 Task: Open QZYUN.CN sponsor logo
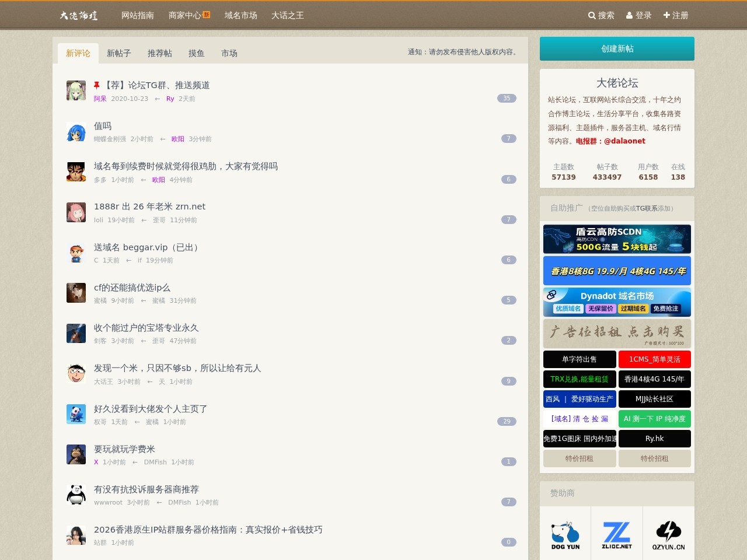coord(668,535)
